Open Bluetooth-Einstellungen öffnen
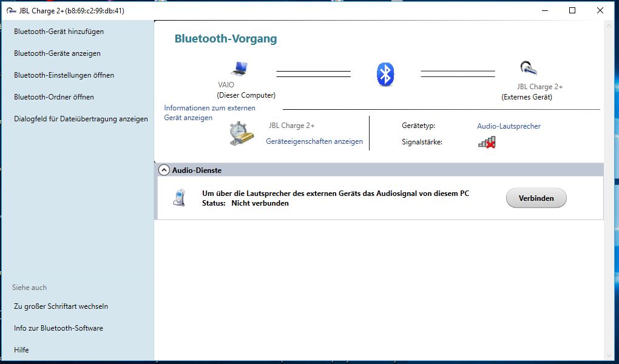This screenshot has height=364, width=619. tap(64, 75)
